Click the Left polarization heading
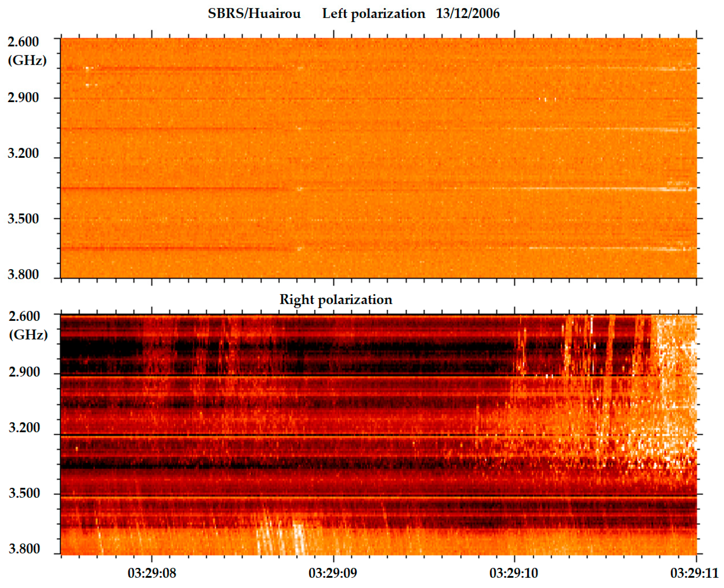The width and height of the screenshot is (724, 588). (373, 14)
